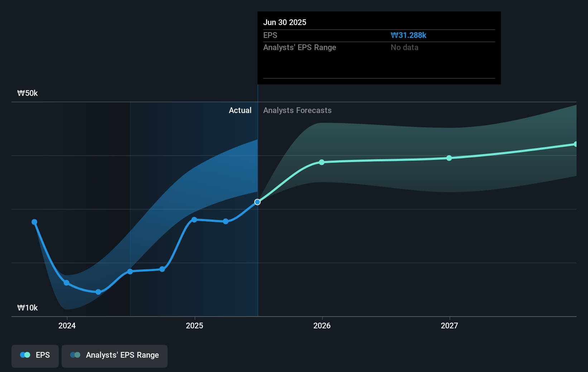Click the lowest EPS data point in 2024
This screenshot has height=372, width=588.
[x=97, y=292]
